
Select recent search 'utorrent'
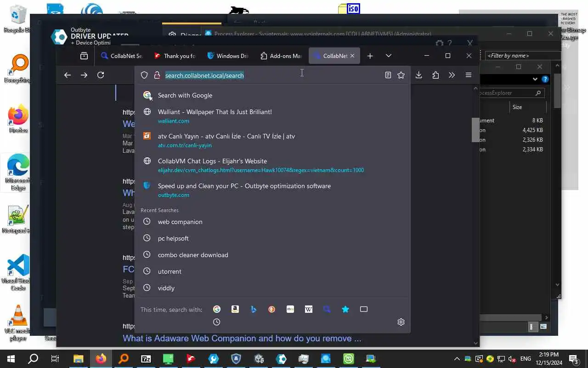click(272, 271)
